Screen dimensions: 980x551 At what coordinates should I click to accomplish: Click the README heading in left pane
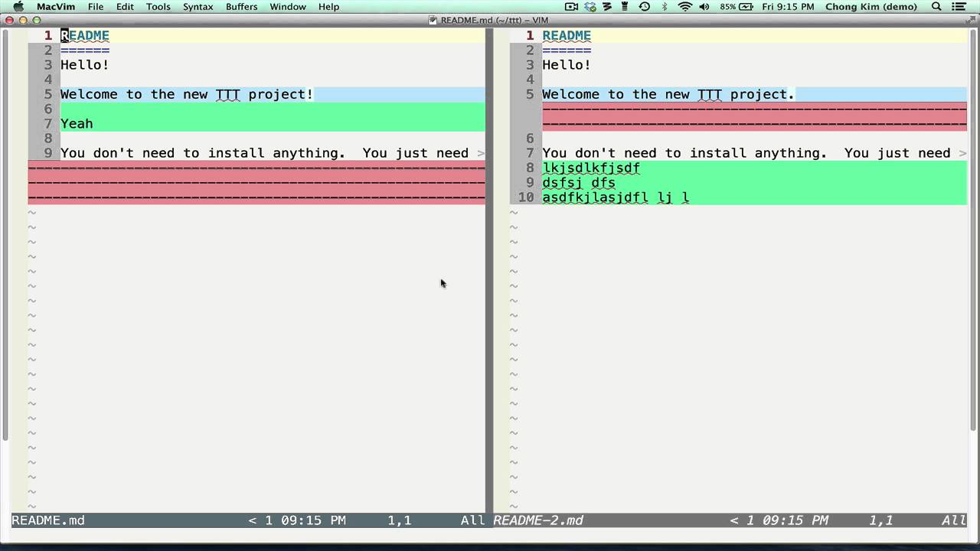tap(85, 35)
